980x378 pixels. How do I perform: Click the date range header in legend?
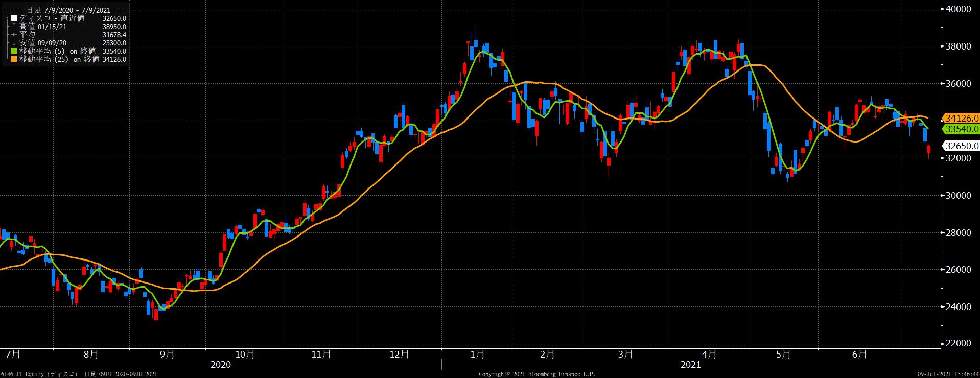[x=68, y=10]
